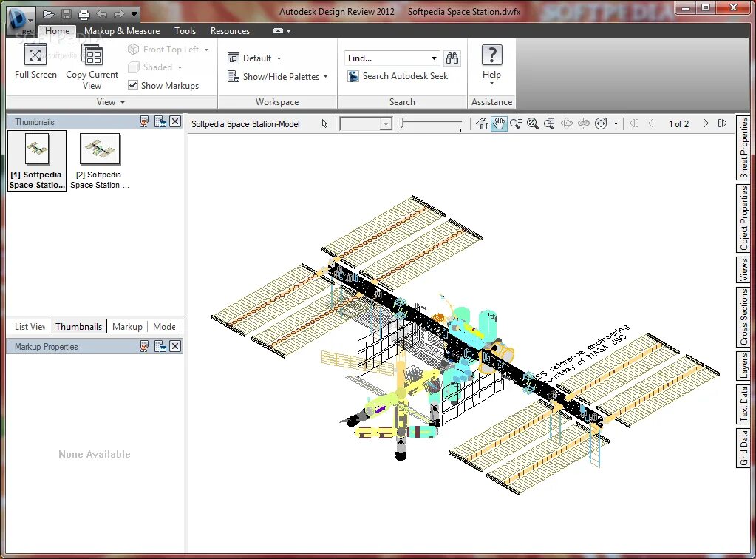Select the Thumbnails palette tab
Viewport: 756px width, 559px height.
(x=78, y=327)
